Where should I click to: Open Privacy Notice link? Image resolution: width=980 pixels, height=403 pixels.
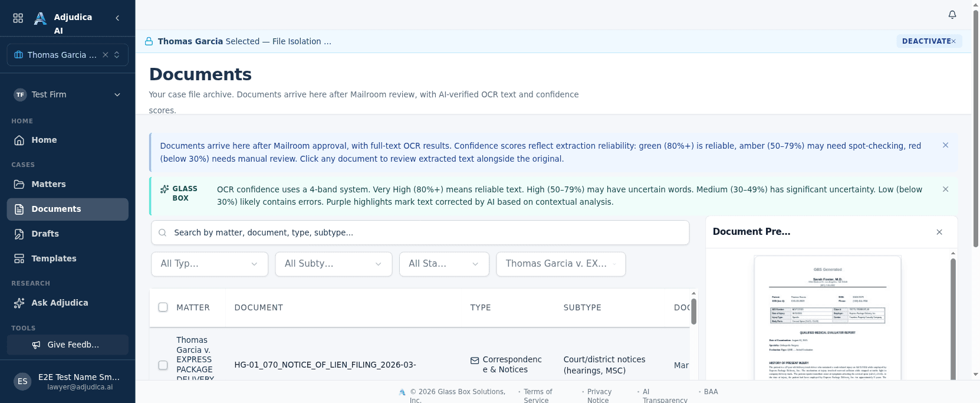599,396
